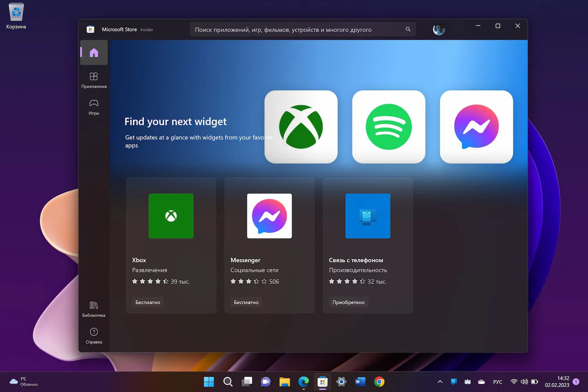The height and width of the screenshot is (392, 588).
Task: Click the Бесплатно button on the Messenger card
Action: click(246, 302)
